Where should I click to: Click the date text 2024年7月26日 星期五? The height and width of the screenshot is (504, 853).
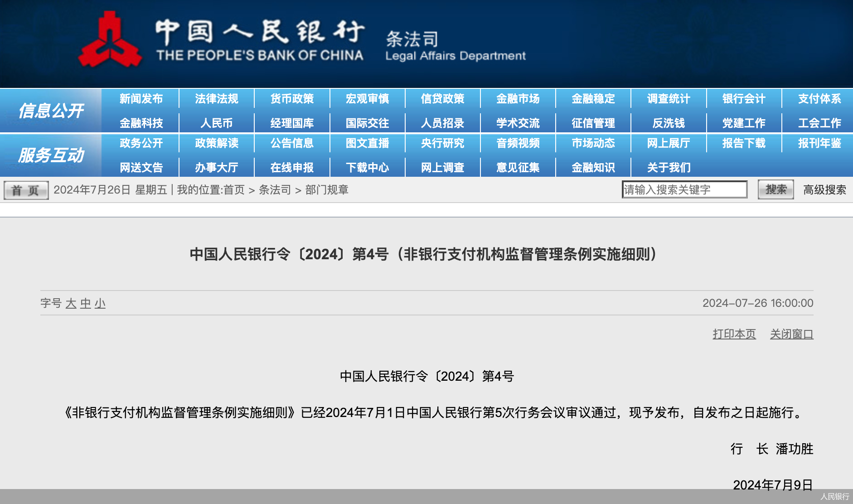110,190
